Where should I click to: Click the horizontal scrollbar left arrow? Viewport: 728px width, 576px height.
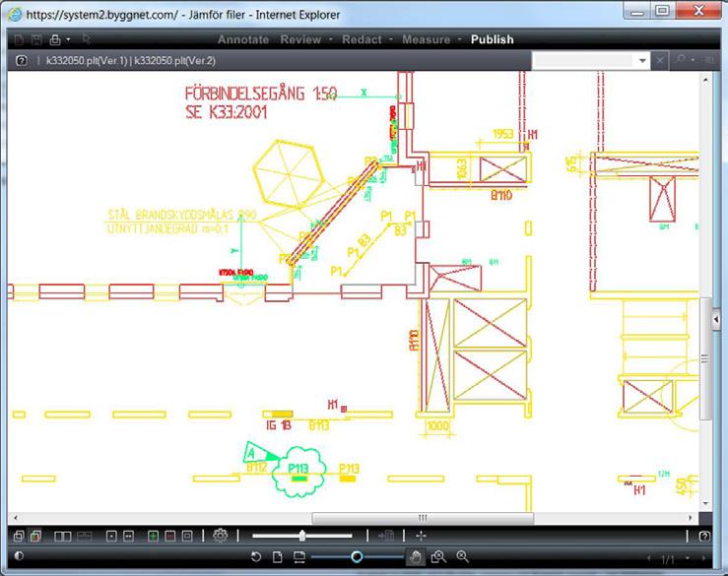click(x=16, y=518)
